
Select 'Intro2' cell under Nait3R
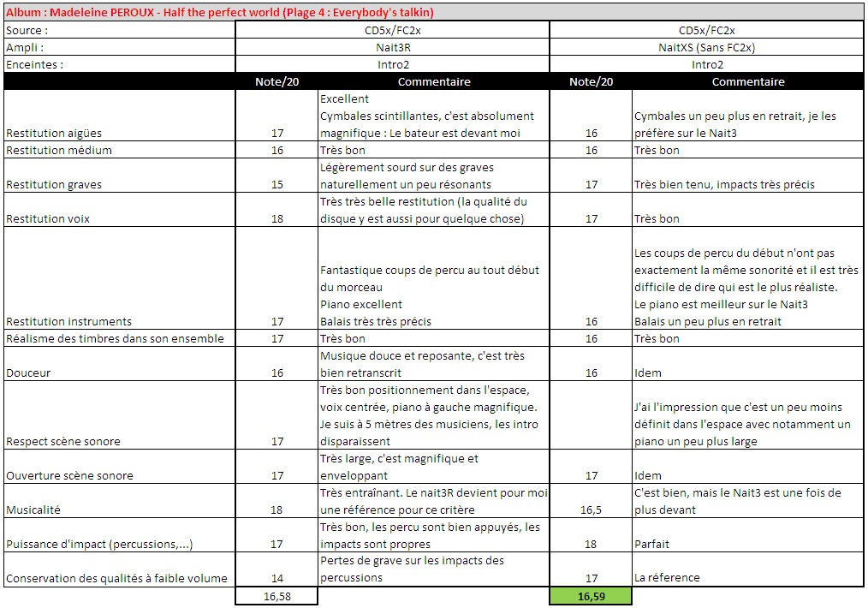[x=392, y=64]
